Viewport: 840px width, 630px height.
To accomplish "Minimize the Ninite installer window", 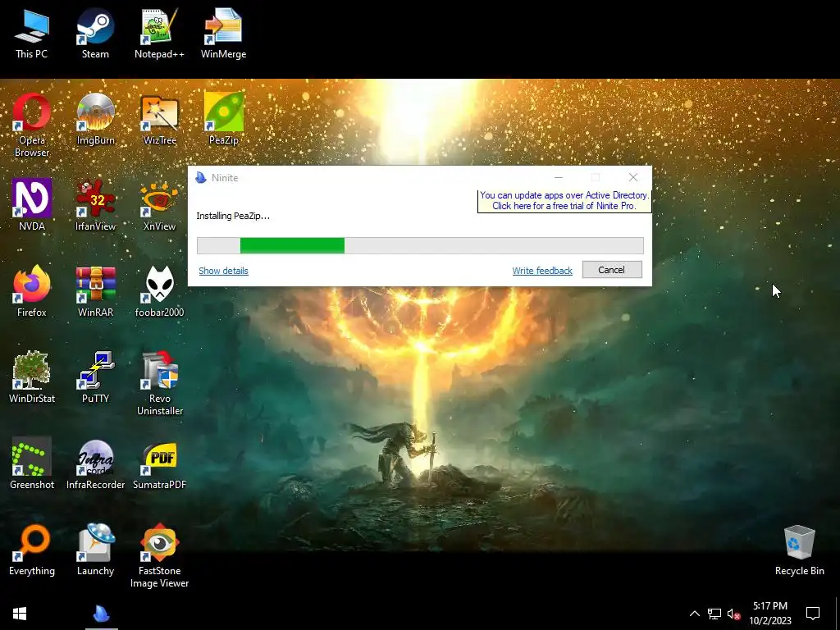I will [x=558, y=177].
